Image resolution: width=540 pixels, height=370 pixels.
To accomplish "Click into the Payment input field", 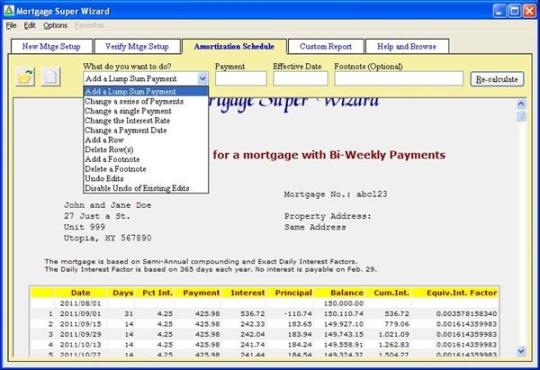I will tap(241, 79).
